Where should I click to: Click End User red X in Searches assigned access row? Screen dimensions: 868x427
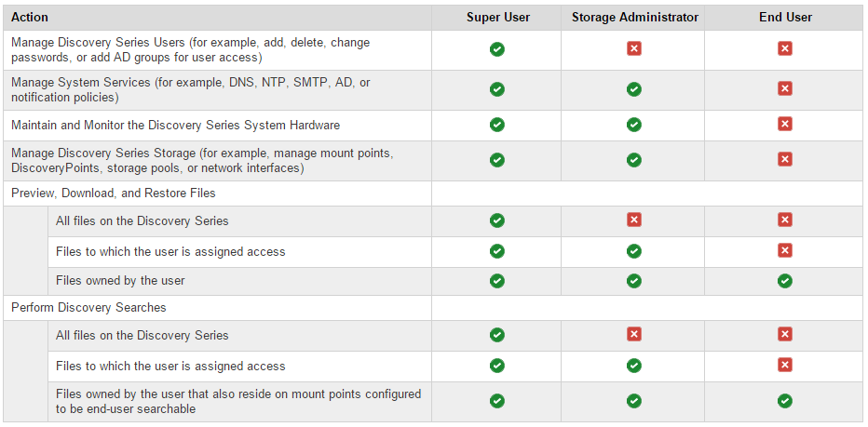coord(784,365)
